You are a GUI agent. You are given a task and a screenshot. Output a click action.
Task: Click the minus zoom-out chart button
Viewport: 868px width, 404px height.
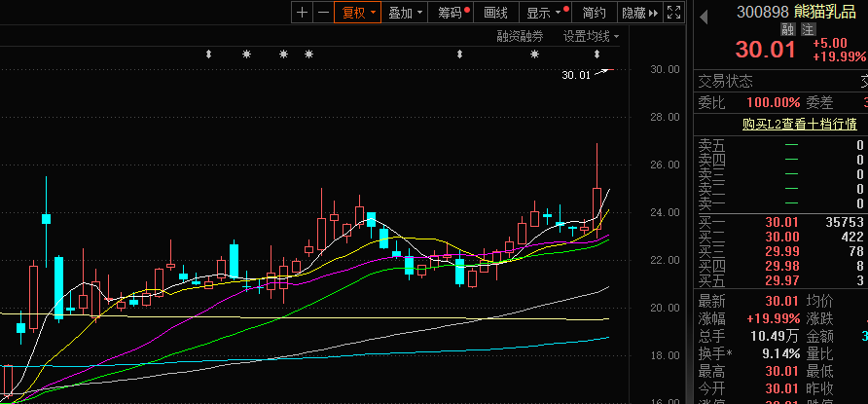coord(322,13)
